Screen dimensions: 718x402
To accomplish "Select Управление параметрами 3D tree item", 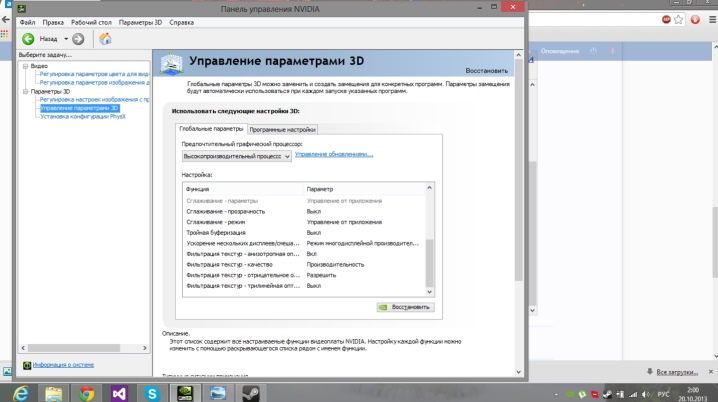I will [80, 108].
